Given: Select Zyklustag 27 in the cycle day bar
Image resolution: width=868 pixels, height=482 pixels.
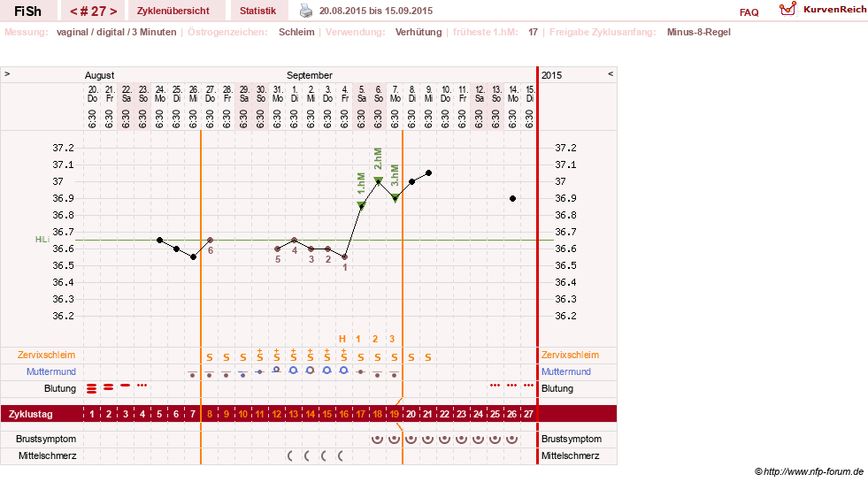Looking at the screenshot, I should tap(528, 414).
